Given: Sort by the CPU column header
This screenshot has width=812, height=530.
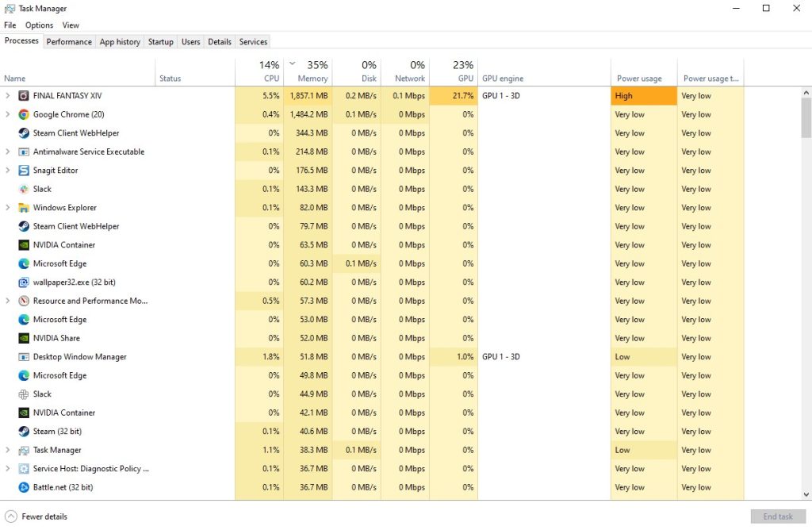Looking at the screenshot, I should 259,72.
